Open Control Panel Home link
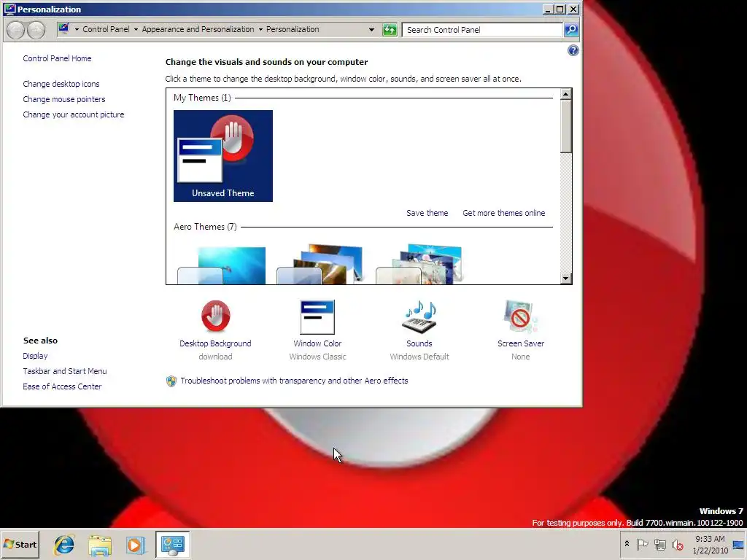 [x=57, y=58]
